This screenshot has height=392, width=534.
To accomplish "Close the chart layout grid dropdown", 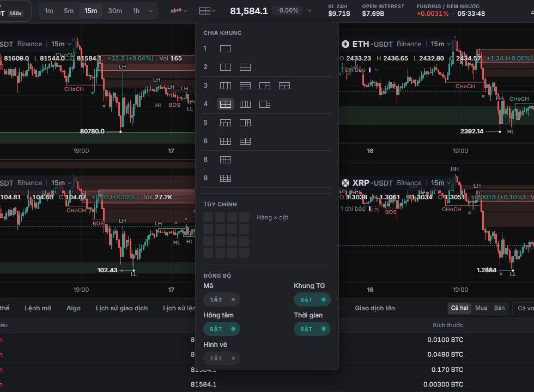I will [x=207, y=11].
